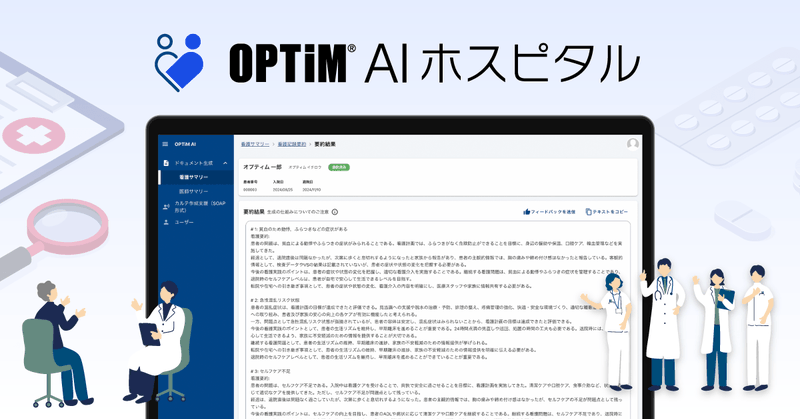
Task: Open the user avatar profile menu
Action: tap(633, 144)
